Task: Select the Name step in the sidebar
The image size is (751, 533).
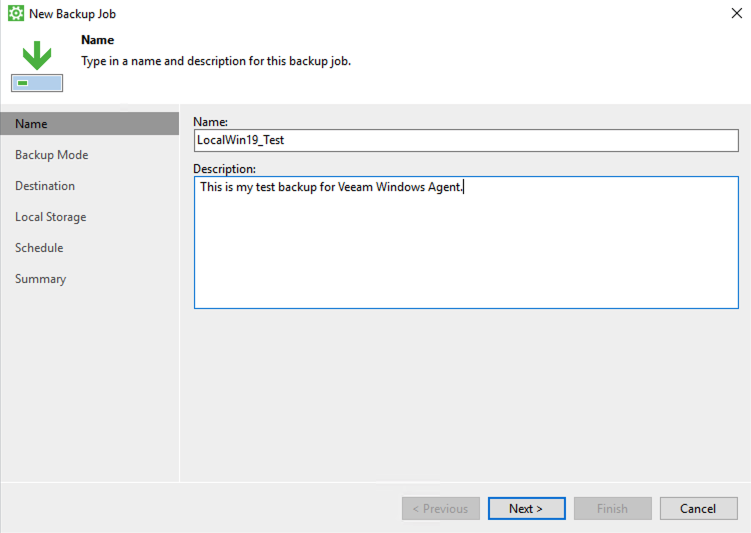Action: [90, 124]
